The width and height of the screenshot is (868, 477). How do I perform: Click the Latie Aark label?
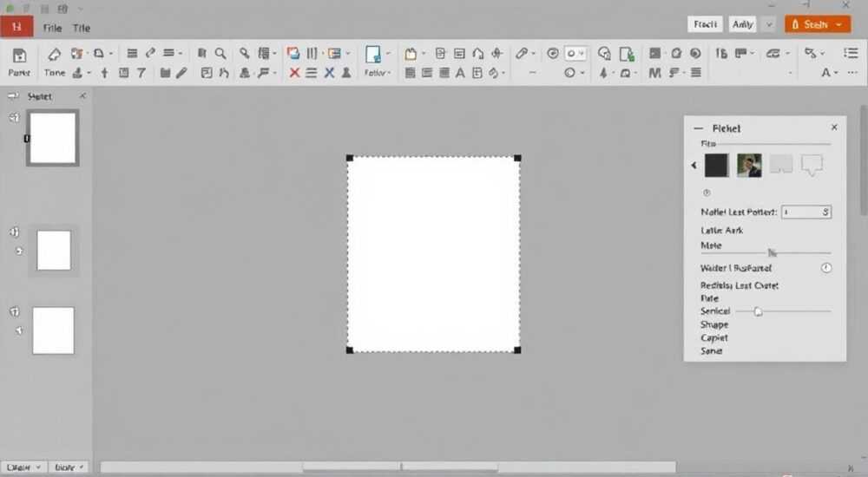point(722,230)
